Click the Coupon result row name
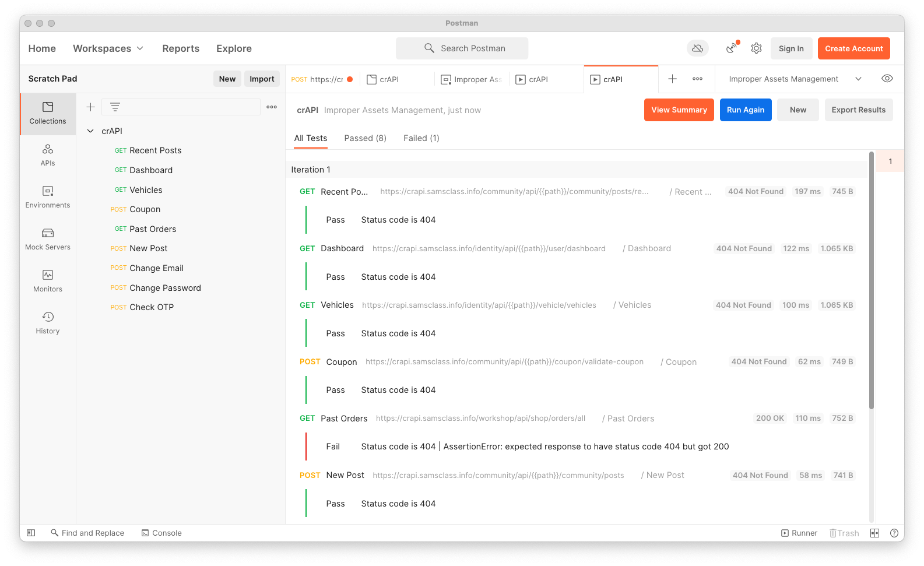924x566 pixels. click(342, 362)
